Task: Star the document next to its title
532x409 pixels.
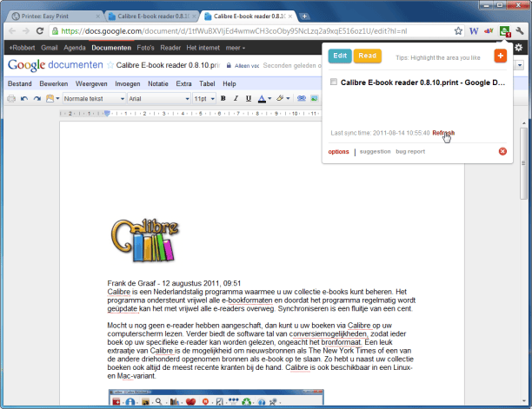Action: (x=110, y=65)
